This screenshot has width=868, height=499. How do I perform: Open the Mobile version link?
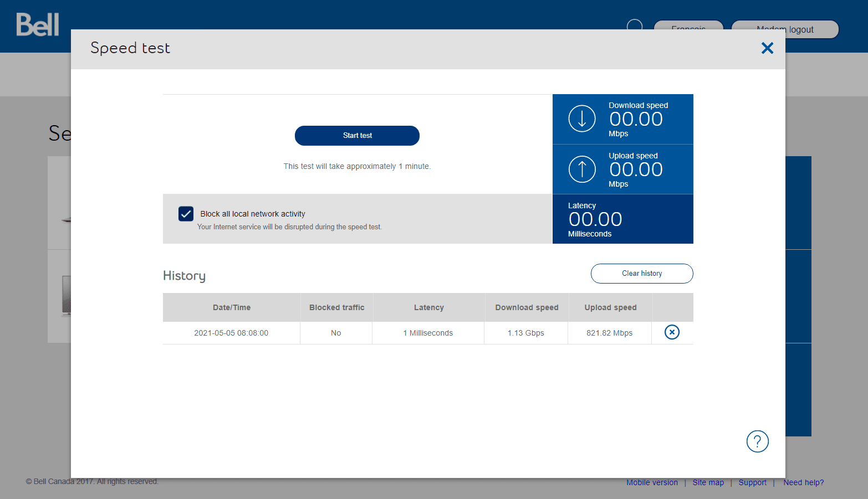tap(652, 482)
